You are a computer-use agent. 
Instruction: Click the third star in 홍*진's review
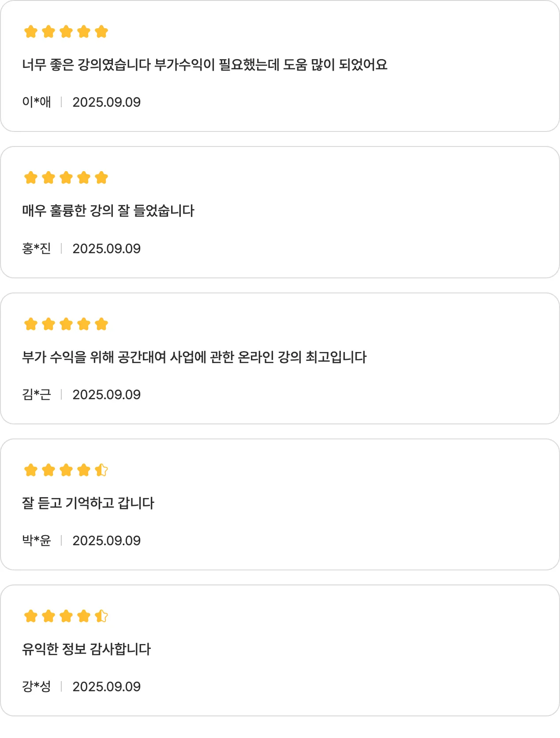pyautogui.click(x=66, y=178)
